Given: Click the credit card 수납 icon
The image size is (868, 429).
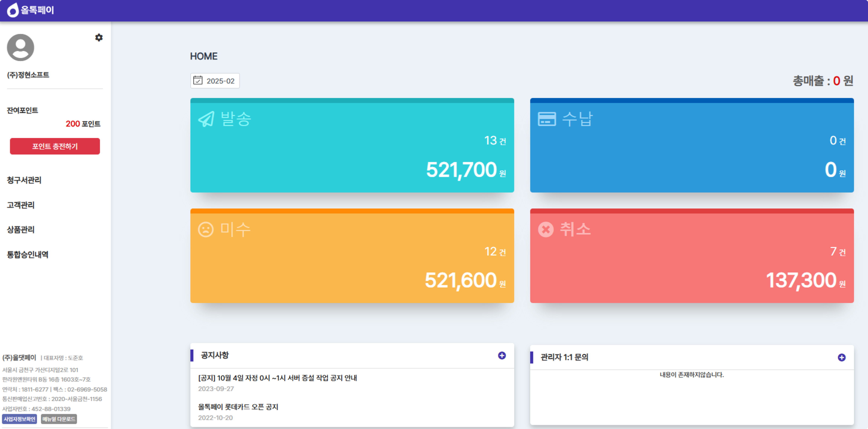Looking at the screenshot, I should pos(546,119).
